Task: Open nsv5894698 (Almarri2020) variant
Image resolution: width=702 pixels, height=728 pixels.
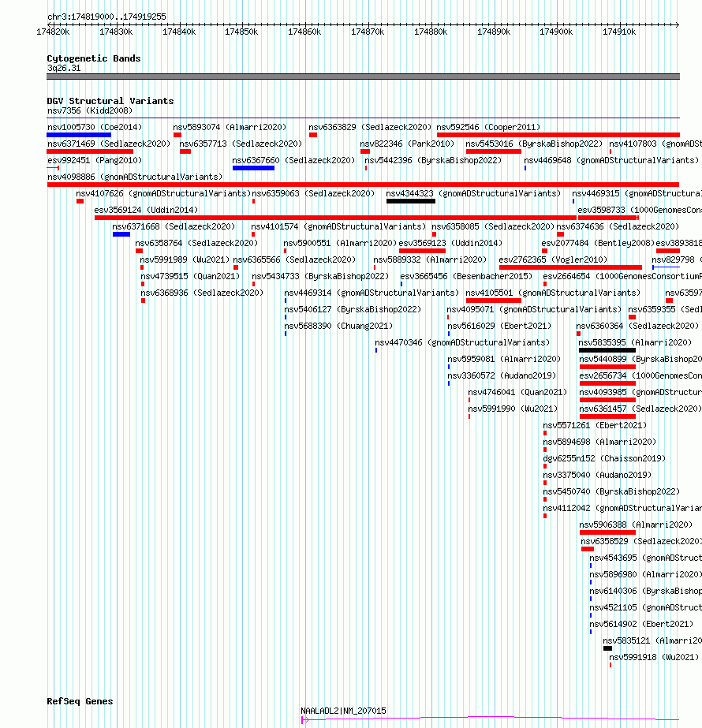Action: tap(599, 442)
